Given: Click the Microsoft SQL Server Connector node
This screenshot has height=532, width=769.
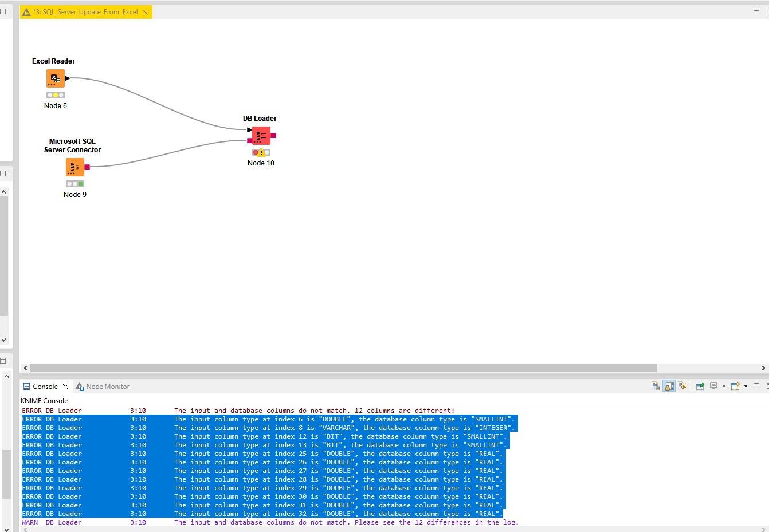Looking at the screenshot, I should tap(74, 167).
